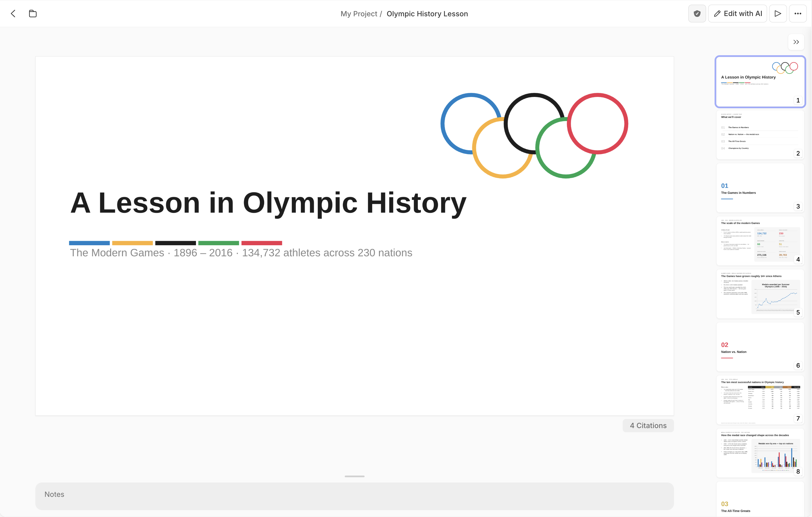
Task: Select slide 1 thumbnail, A Lesson in Olympic History
Action: click(x=760, y=82)
